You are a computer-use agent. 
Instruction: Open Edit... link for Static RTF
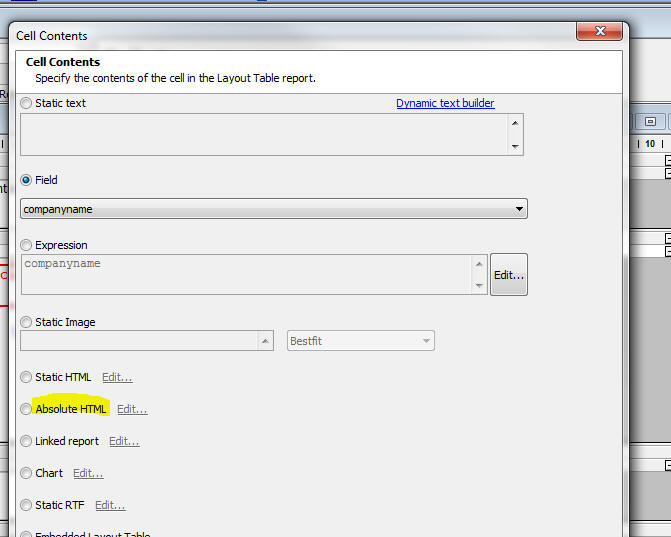coord(110,505)
